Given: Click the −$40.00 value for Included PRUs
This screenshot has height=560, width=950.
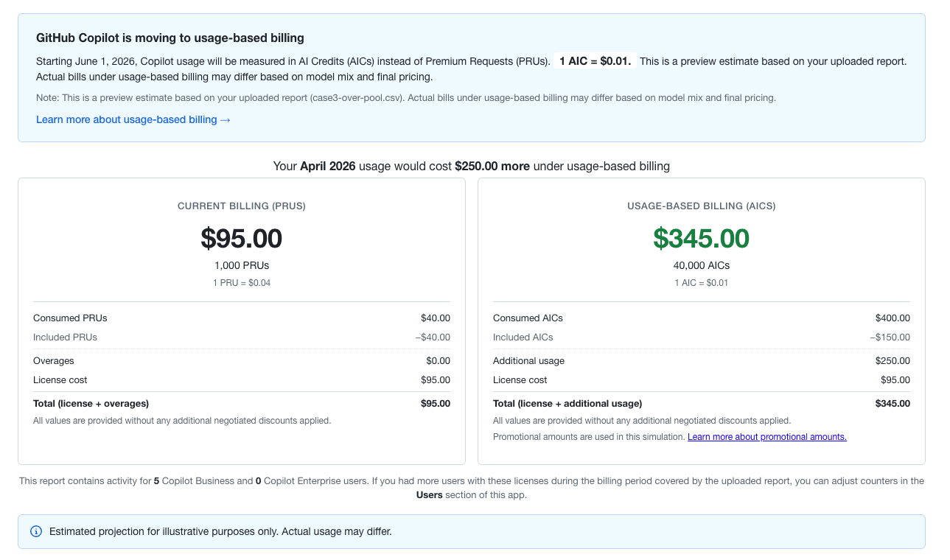Looking at the screenshot, I should [432, 337].
